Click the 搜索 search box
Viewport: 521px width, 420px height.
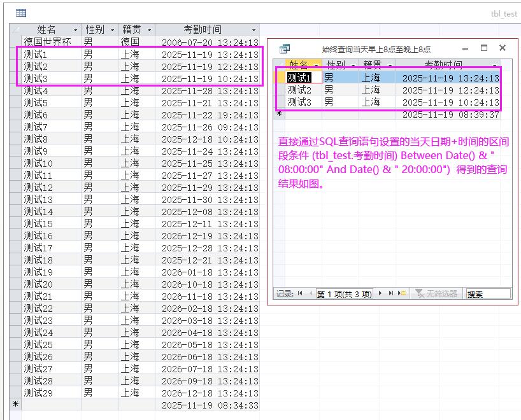488,293
